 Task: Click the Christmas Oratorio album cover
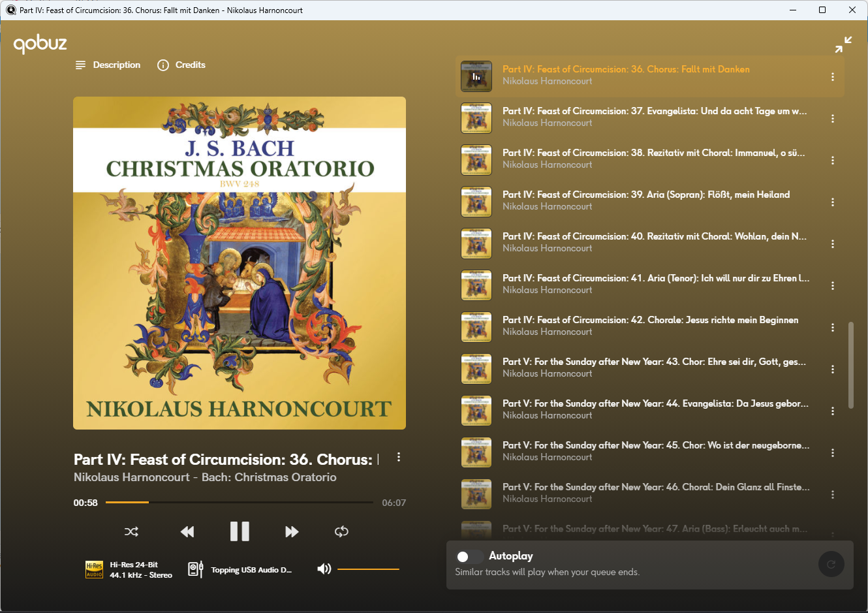point(240,263)
